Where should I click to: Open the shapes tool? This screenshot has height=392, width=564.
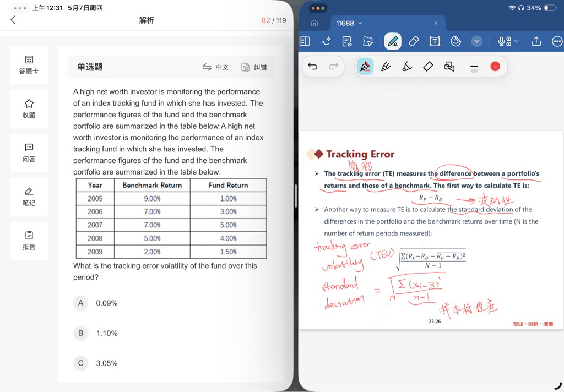click(x=449, y=67)
